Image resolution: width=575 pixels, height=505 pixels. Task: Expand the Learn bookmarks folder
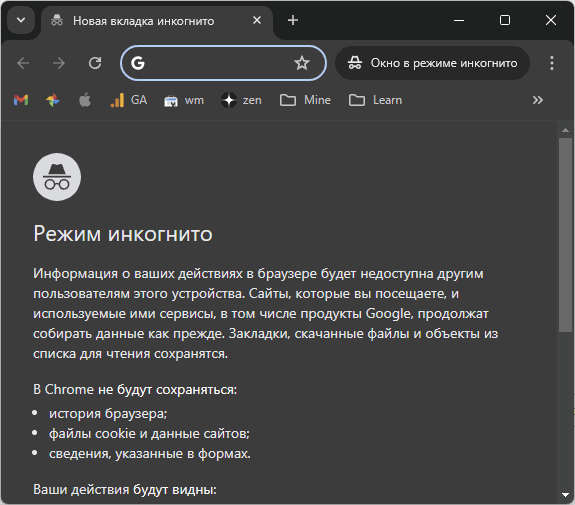click(376, 100)
